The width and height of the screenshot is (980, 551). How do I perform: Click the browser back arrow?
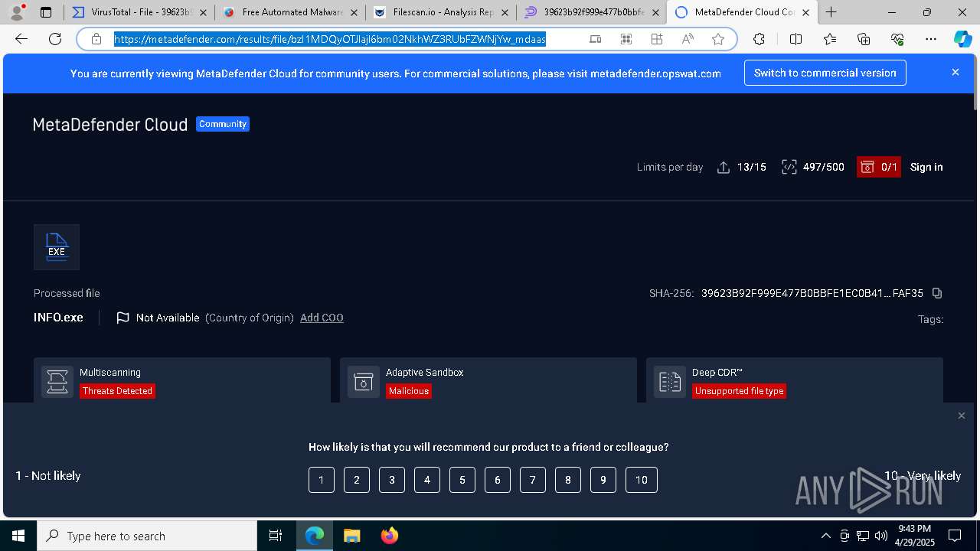click(x=21, y=39)
